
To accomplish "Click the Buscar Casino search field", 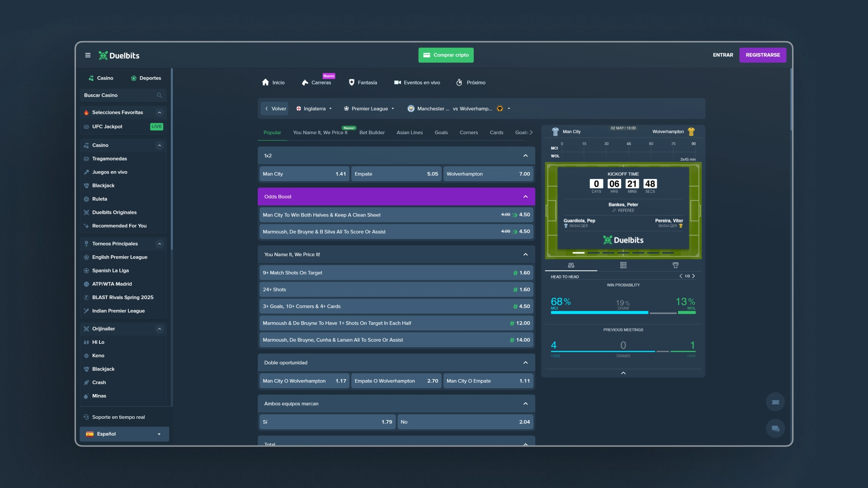I will (123, 95).
